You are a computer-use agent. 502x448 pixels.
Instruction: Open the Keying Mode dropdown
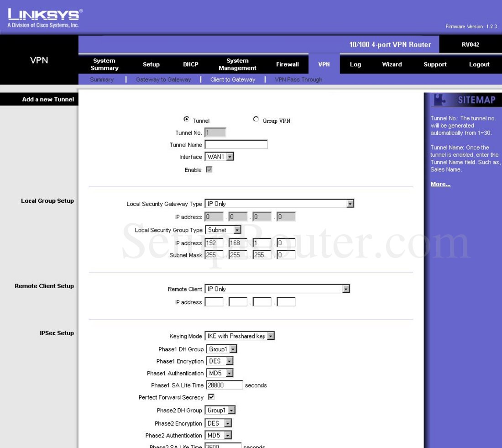click(240, 336)
